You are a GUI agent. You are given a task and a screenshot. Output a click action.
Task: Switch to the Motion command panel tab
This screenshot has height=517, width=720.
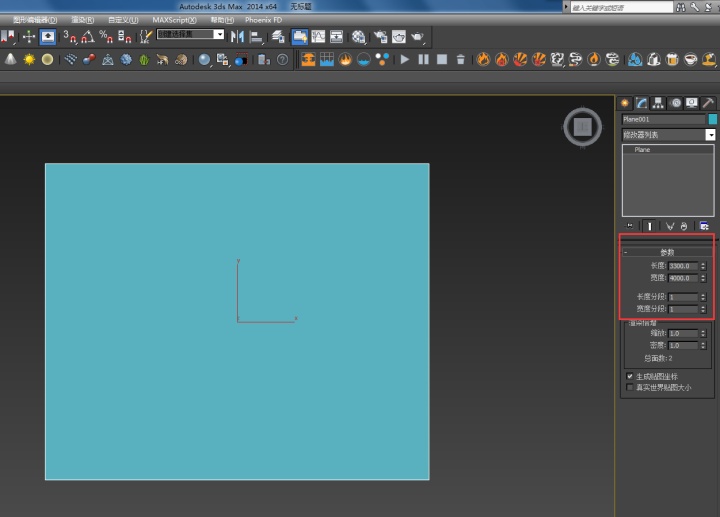675,103
